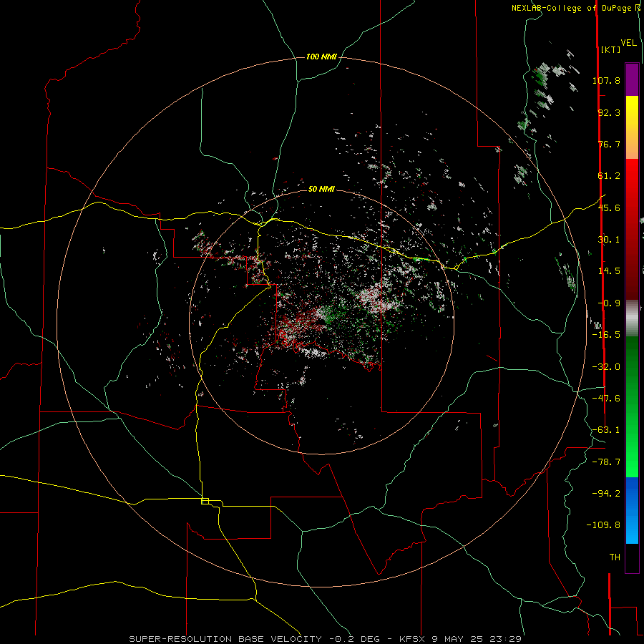644x644 pixels.
Task: Click the green segment of the velocity color bar
Action: point(632,406)
